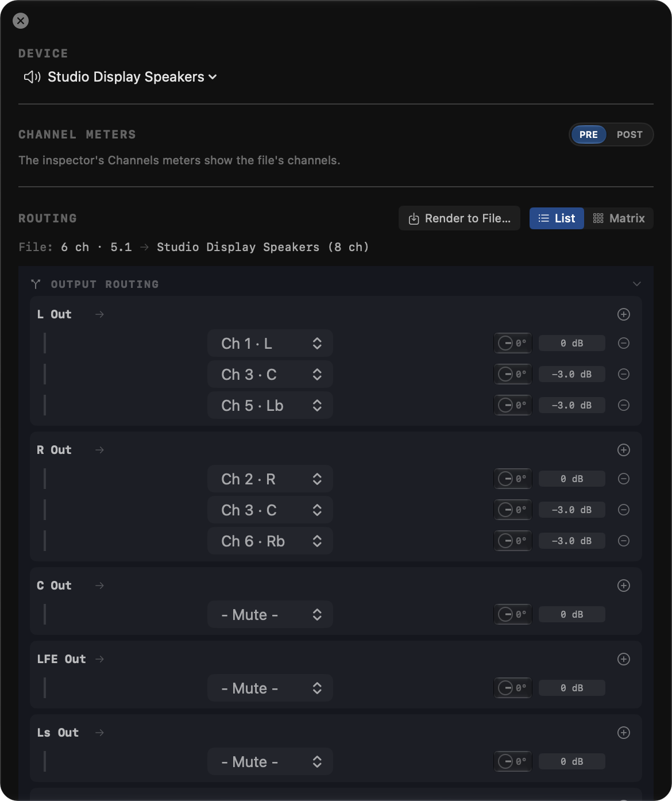Click the arrow beside C Out label
The image size is (672, 801).
coord(99,586)
